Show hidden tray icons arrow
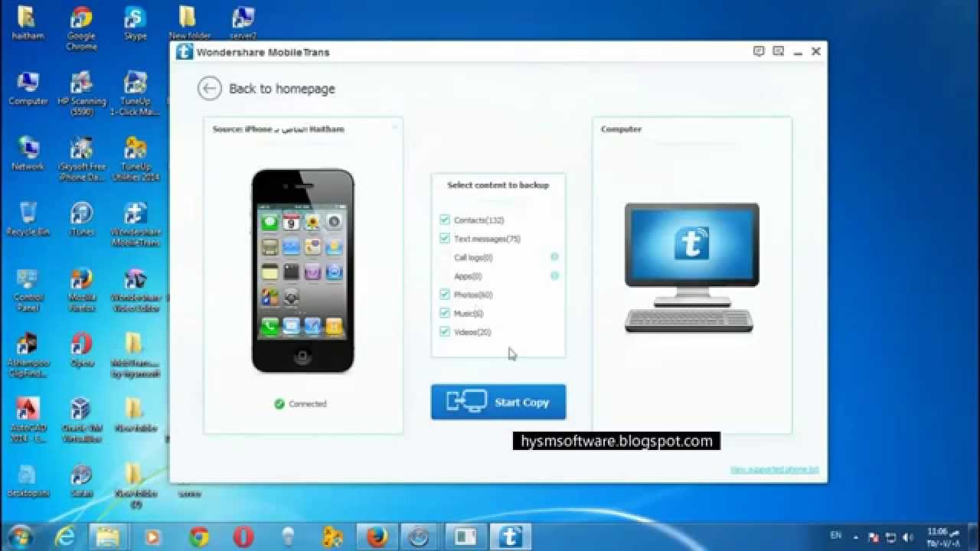 pos(855,537)
